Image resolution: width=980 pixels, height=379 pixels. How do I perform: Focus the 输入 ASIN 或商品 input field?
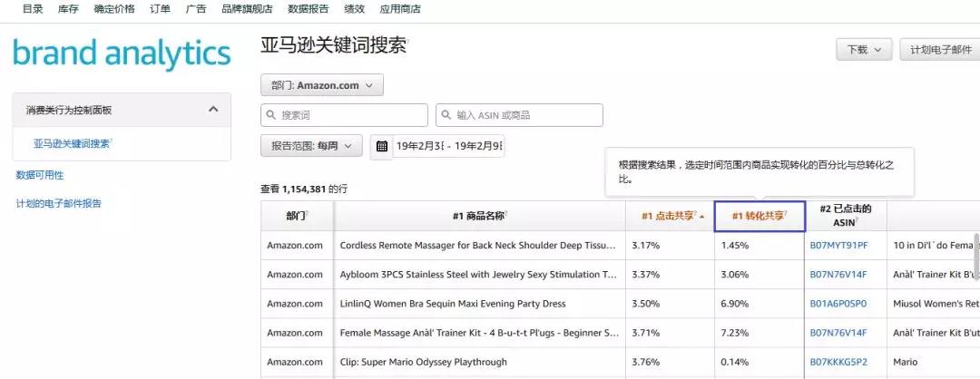[519, 115]
